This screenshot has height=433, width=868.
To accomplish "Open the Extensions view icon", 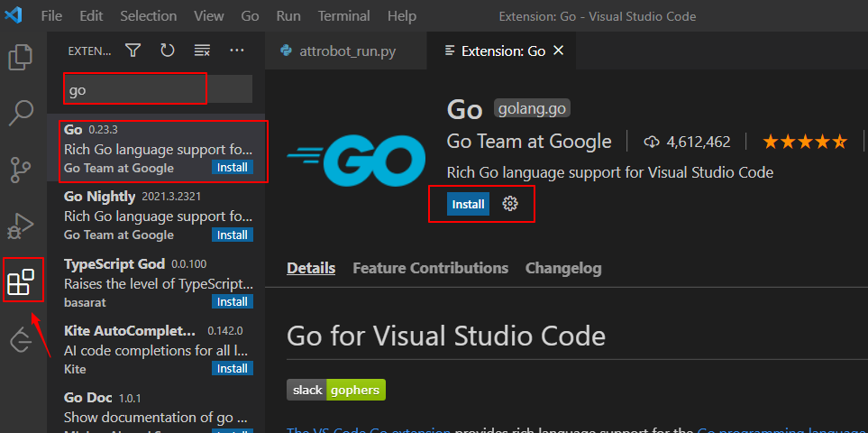I will pyautogui.click(x=21, y=281).
